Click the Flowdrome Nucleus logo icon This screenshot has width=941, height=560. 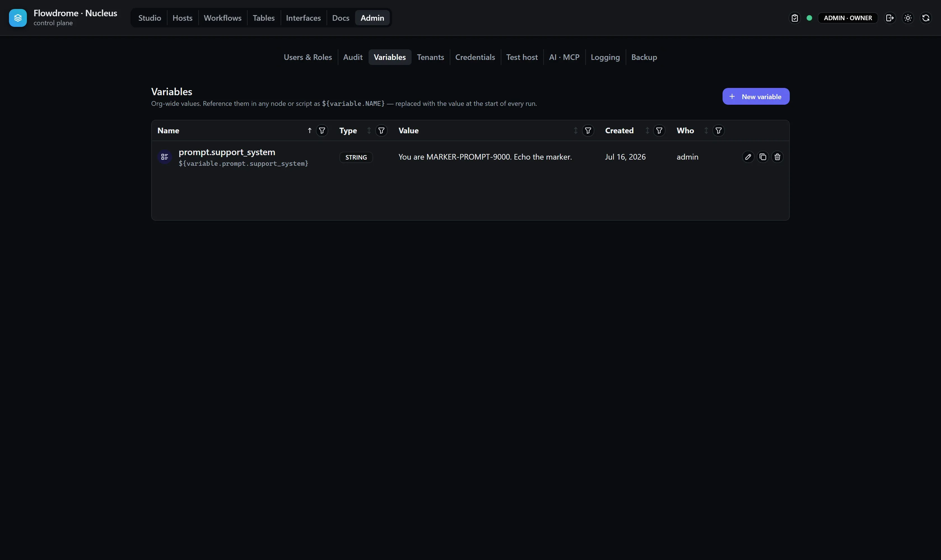pyautogui.click(x=18, y=18)
